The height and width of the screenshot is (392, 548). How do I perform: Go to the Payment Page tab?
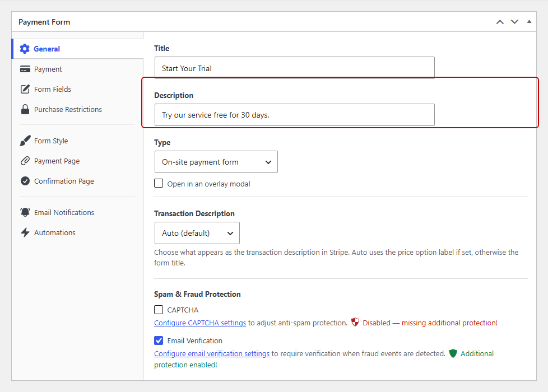(x=77, y=161)
